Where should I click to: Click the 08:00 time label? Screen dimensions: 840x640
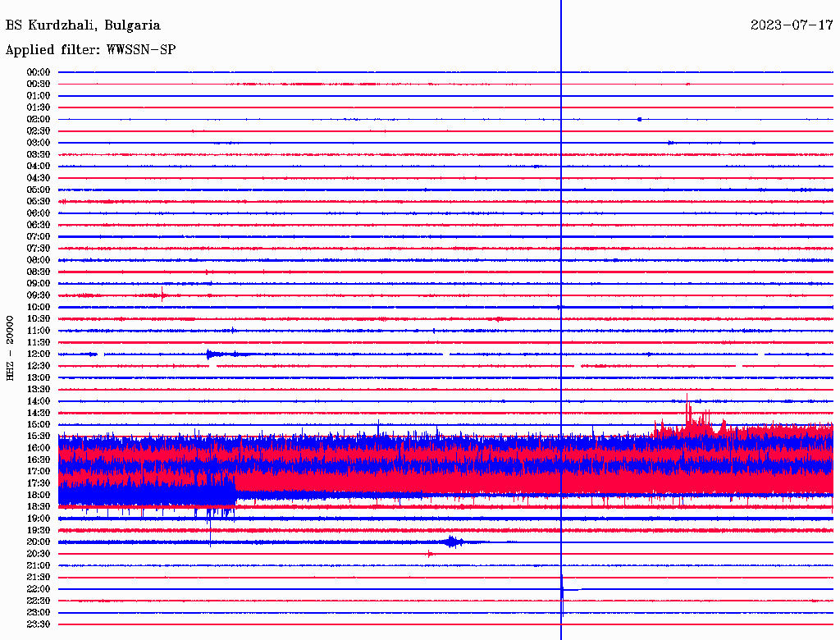(39, 260)
